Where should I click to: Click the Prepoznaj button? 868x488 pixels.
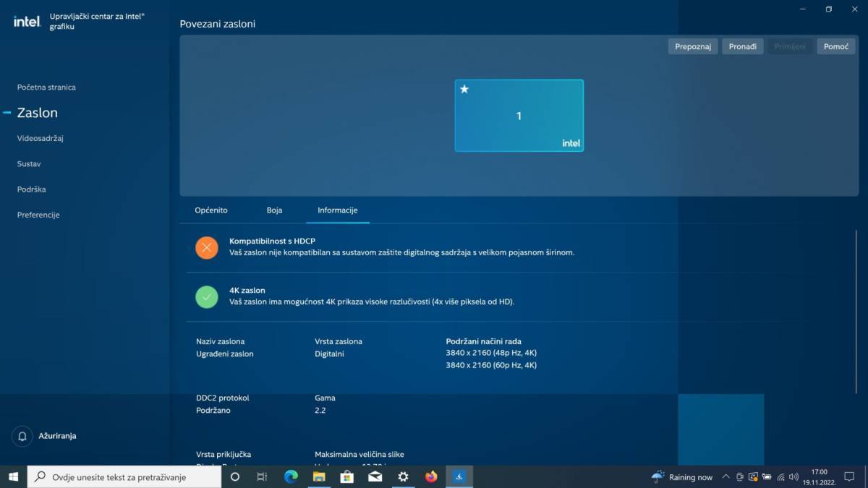point(693,46)
